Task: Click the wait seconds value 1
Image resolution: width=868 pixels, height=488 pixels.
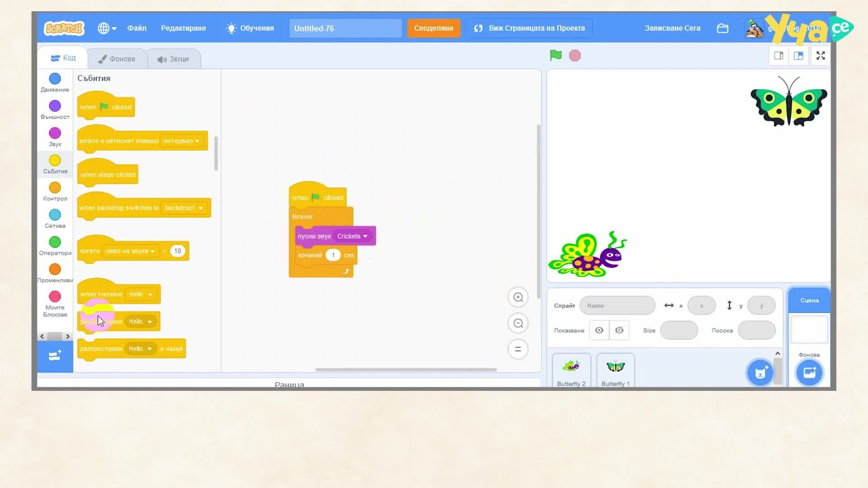Action: coord(333,255)
